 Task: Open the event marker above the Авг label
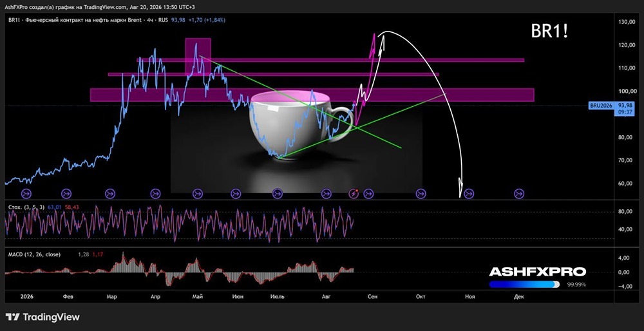[x=327, y=193]
